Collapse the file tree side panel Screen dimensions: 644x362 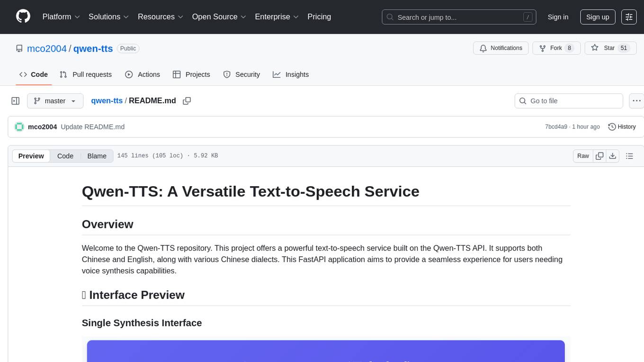point(16,101)
